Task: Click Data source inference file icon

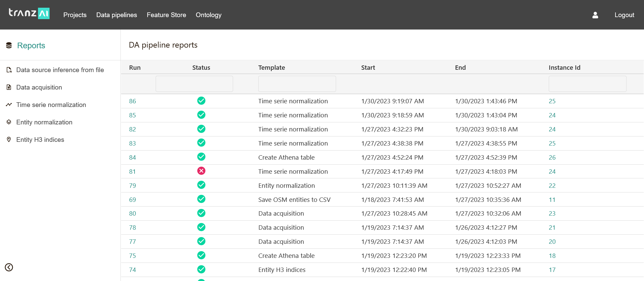Action: click(9, 70)
